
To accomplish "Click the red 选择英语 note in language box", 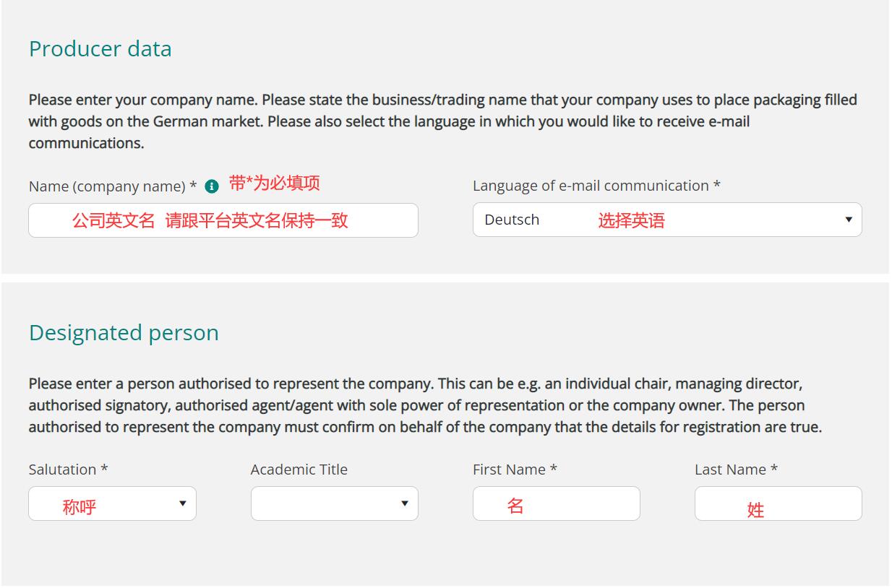I will [631, 221].
